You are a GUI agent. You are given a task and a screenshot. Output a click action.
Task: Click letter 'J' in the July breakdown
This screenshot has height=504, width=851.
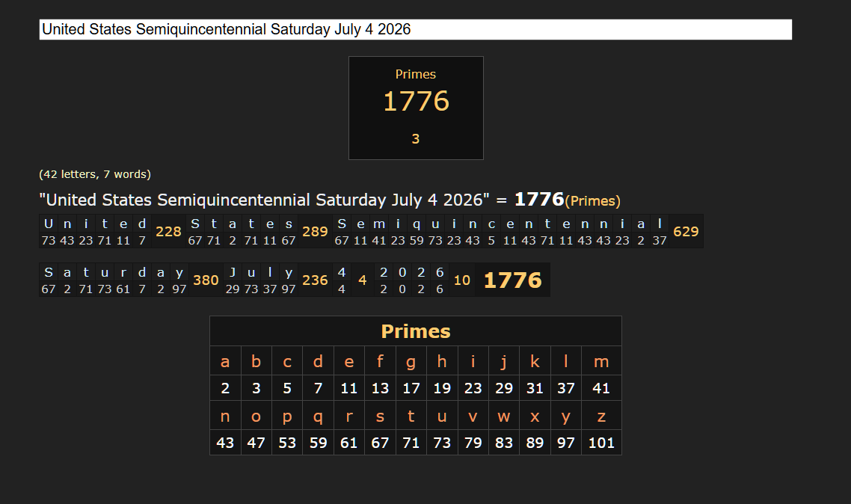pyautogui.click(x=233, y=272)
